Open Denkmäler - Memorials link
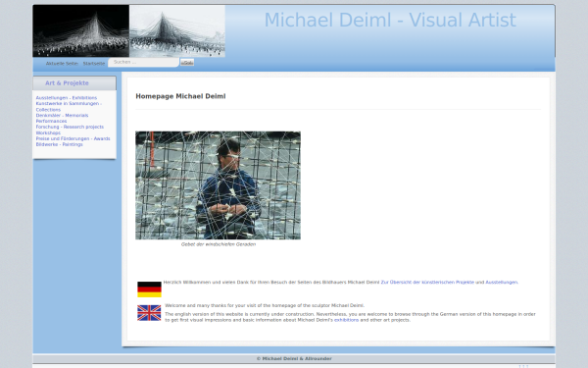Image resolution: width=588 pixels, height=368 pixels. [x=62, y=115]
